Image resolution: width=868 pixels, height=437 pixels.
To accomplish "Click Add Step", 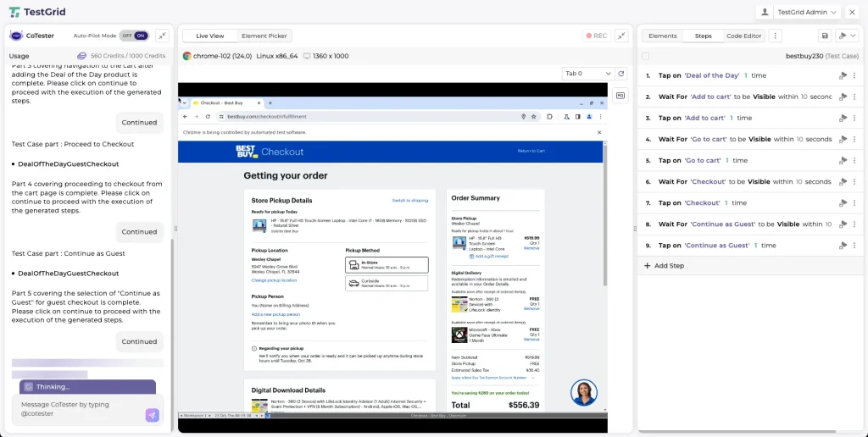I will pyautogui.click(x=664, y=266).
